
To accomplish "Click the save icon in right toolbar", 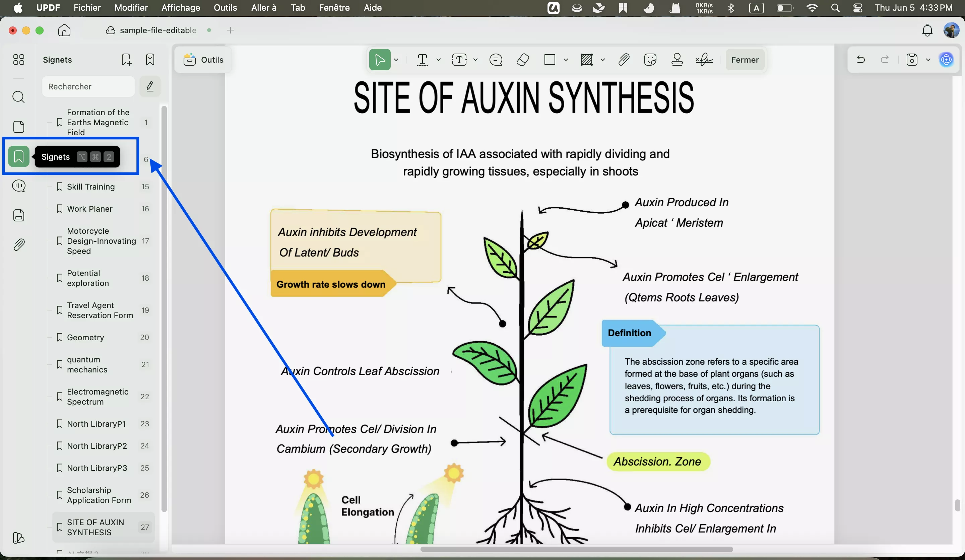I will [912, 59].
